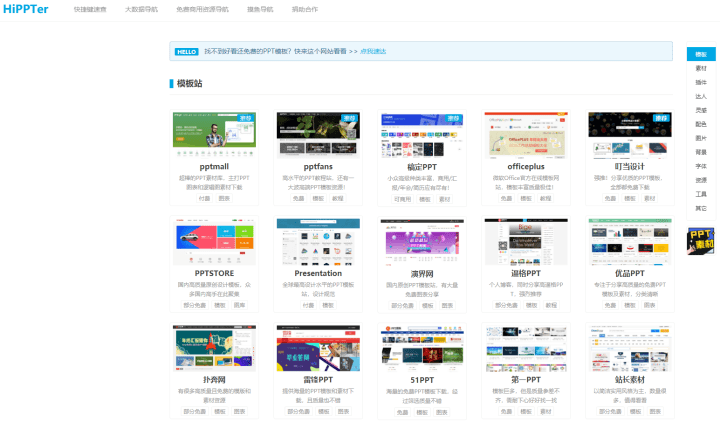This screenshot has width=720, height=422.
Task: Click the 付费 tag under pptmall
Action: pos(204,198)
